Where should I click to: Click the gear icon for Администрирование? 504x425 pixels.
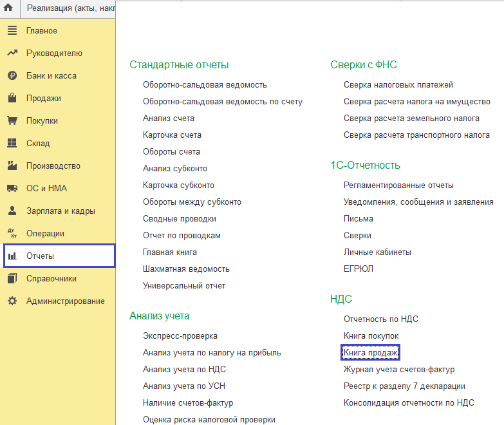(12, 301)
